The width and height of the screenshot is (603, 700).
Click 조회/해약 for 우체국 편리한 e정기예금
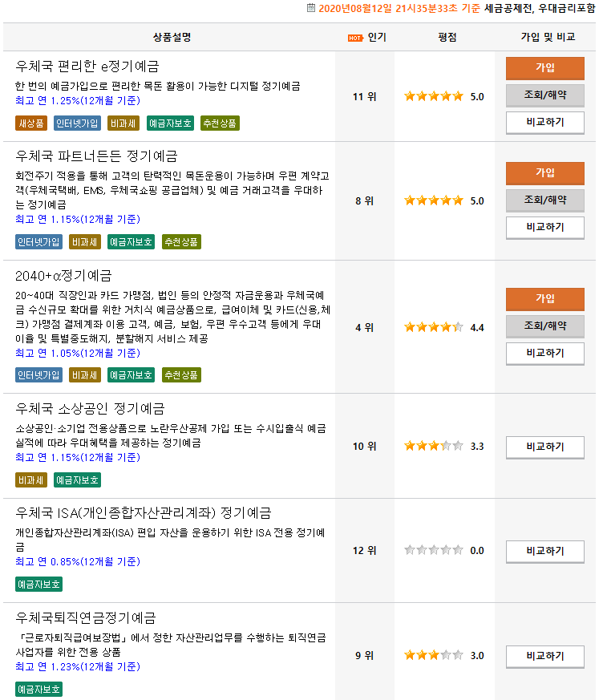[x=545, y=95]
